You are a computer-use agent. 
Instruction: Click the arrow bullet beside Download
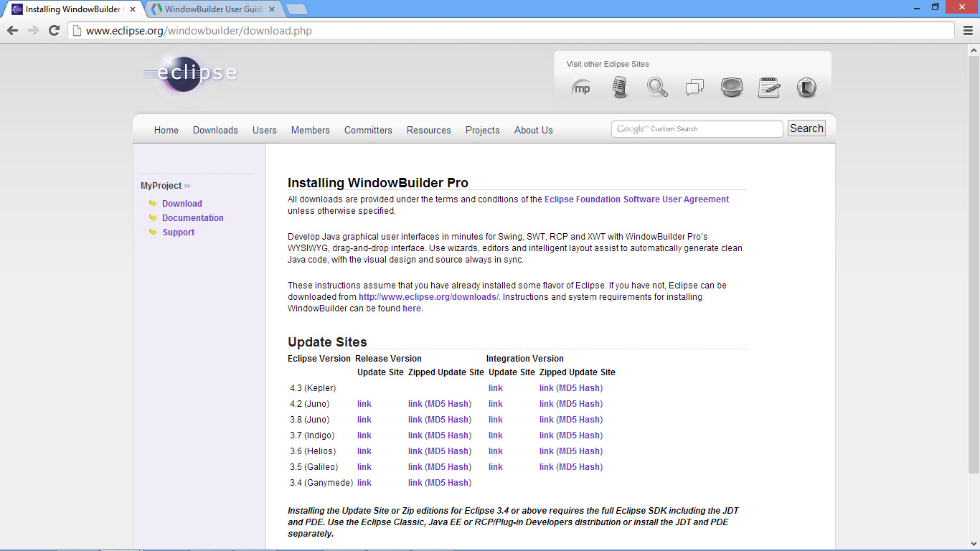point(153,203)
